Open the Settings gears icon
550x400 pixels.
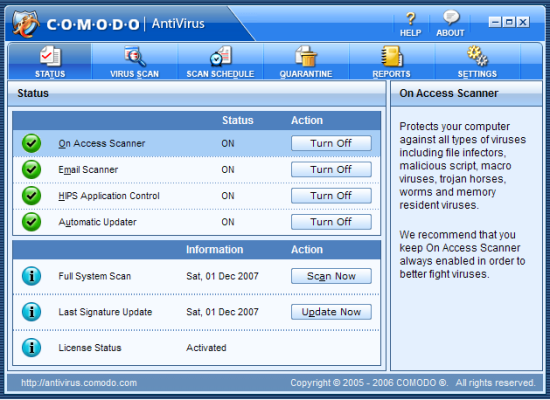[477, 56]
